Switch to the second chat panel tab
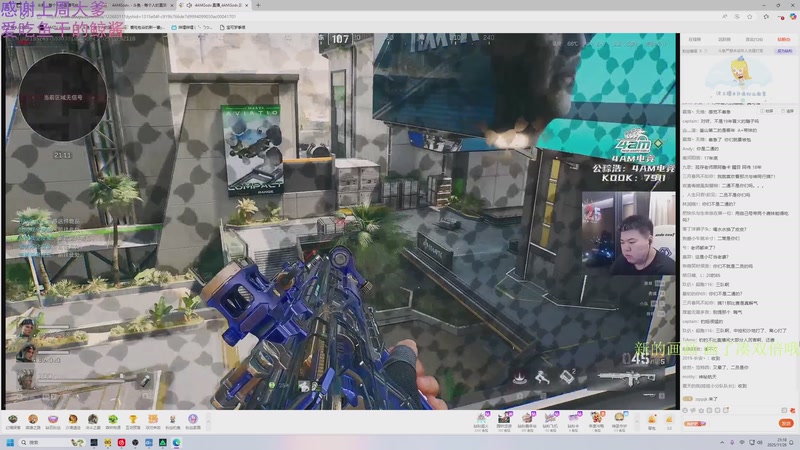This screenshot has height=450, width=800. click(x=724, y=39)
